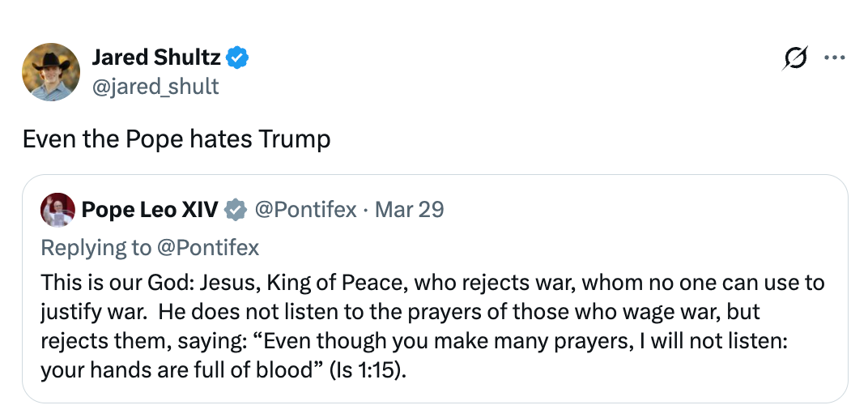Viewport: 868px width, 418px height.
Task: Click Pope Leo XIV's gray verified badge
Action: (x=235, y=210)
